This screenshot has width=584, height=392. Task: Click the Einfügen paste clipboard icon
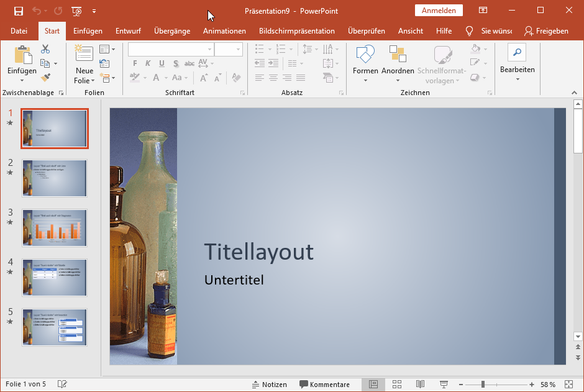(23, 55)
